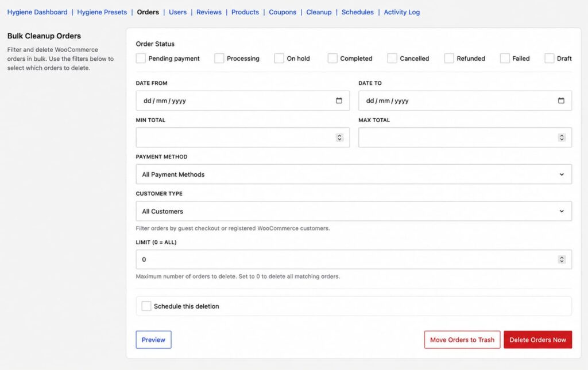
Task: Focus the Date From input field
Action: 243,100
